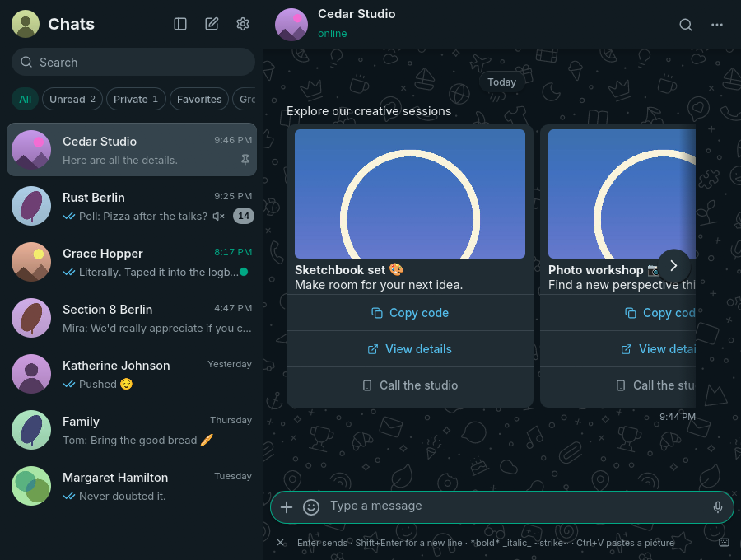Switch to the Private filter
The image size is (741, 560).
click(136, 100)
